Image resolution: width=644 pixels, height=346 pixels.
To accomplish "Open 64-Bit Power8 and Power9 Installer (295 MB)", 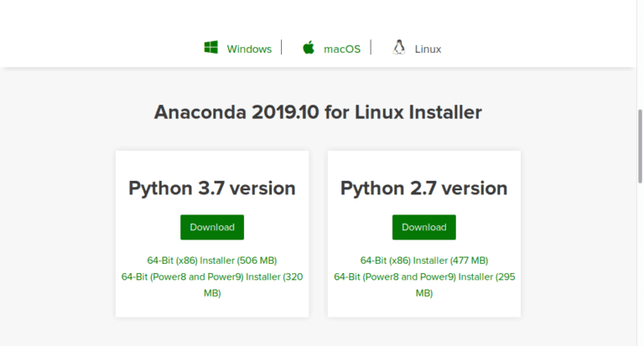I will point(424,285).
